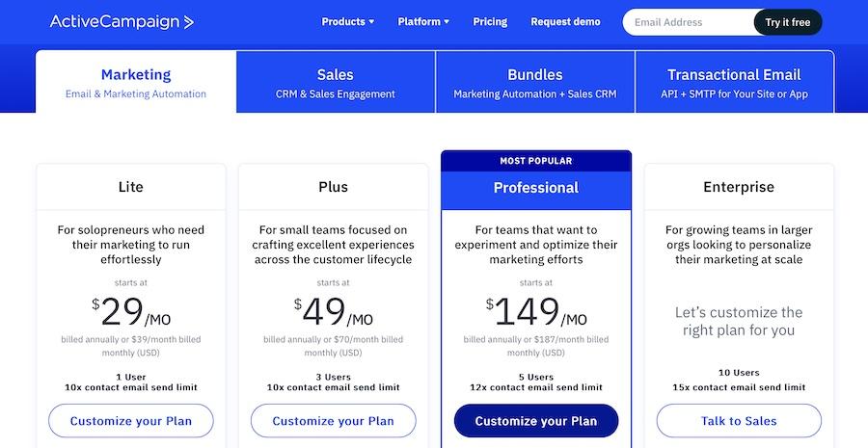Click Talk to Sales for Enterprise
This screenshot has width=868, height=448.
pyautogui.click(x=739, y=421)
